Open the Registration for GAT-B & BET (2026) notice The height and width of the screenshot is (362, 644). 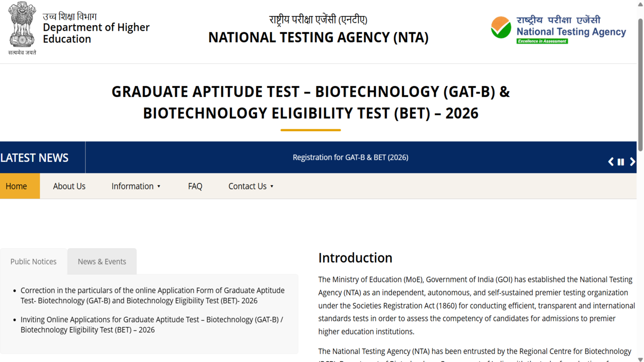(x=351, y=157)
